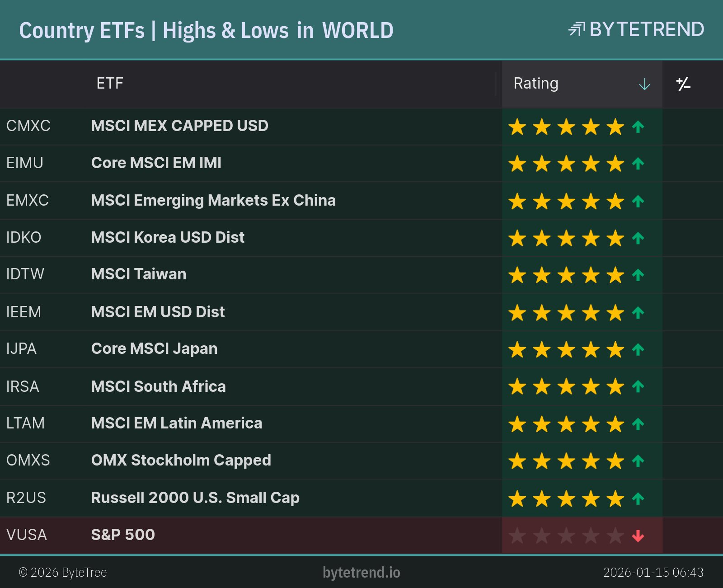The image size is (723, 588).
Task: Click the red down arrow for VUSA
Action: (638, 536)
